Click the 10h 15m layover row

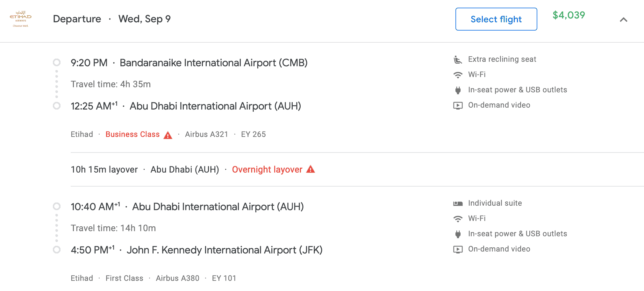(357, 169)
